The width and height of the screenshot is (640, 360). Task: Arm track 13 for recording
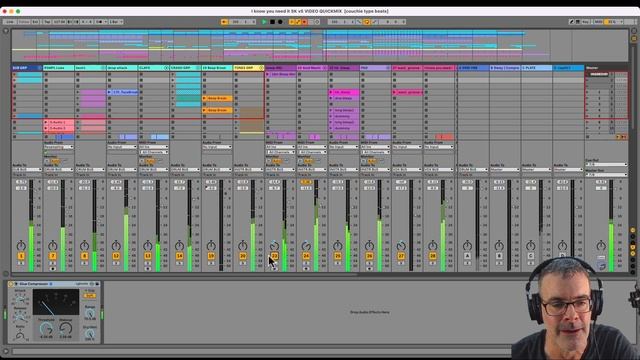[x=148, y=269]
